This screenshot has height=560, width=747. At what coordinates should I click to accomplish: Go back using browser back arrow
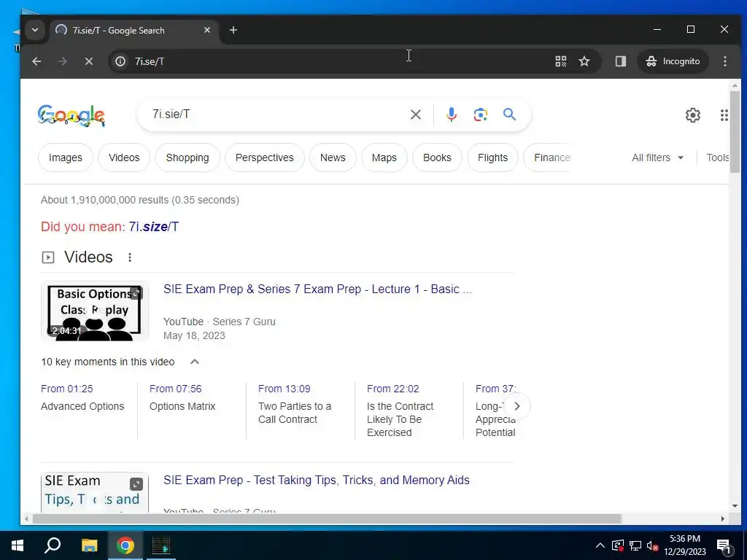[36, 61]
